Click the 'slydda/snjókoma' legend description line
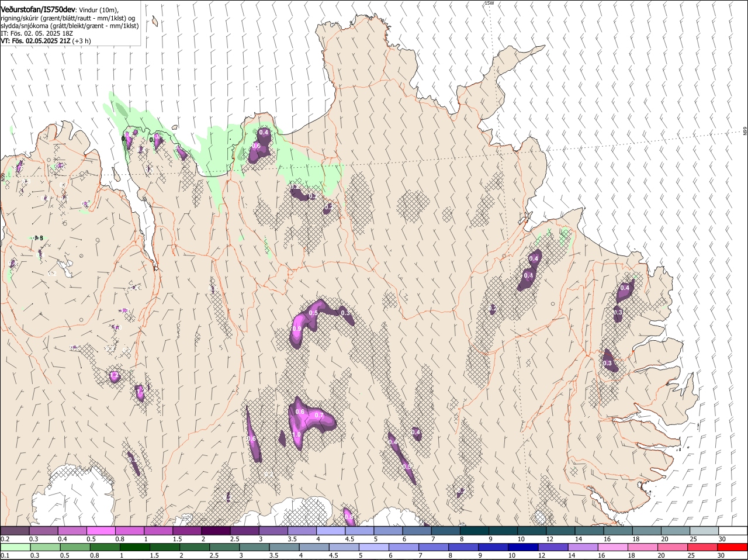 [70, 26]
